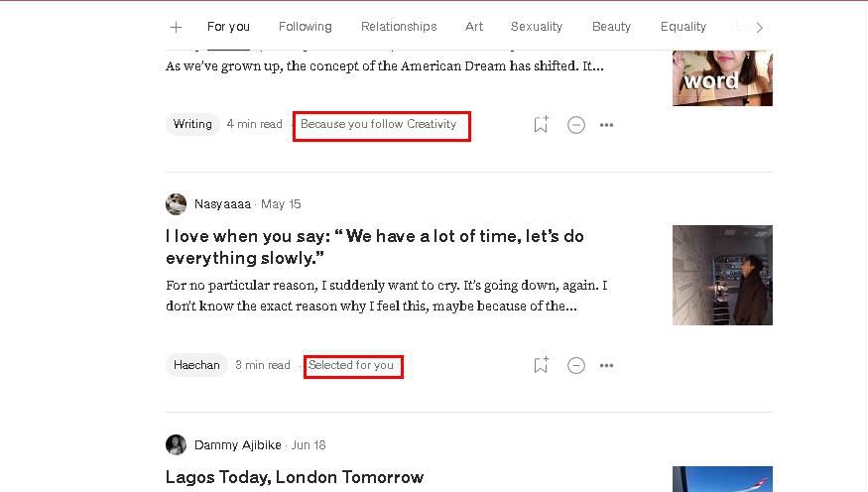Show less like the Haechan story
This screenshot has width=868, height=492.
point(575,365)
